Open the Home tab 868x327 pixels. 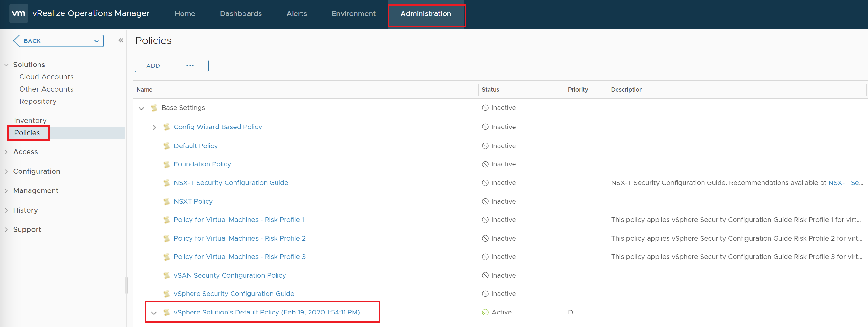coord(185,13)
